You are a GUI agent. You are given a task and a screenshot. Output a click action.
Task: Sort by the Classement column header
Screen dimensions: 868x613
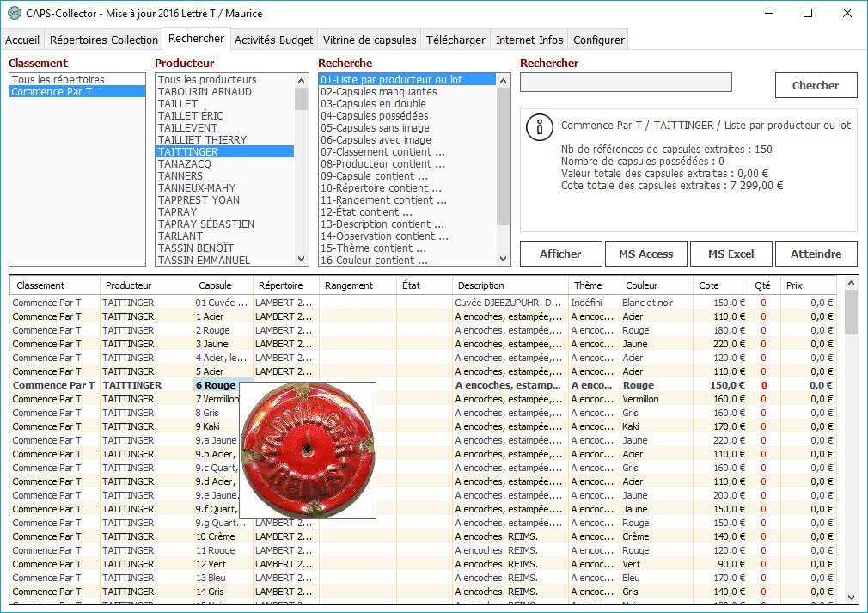[55, 285]
